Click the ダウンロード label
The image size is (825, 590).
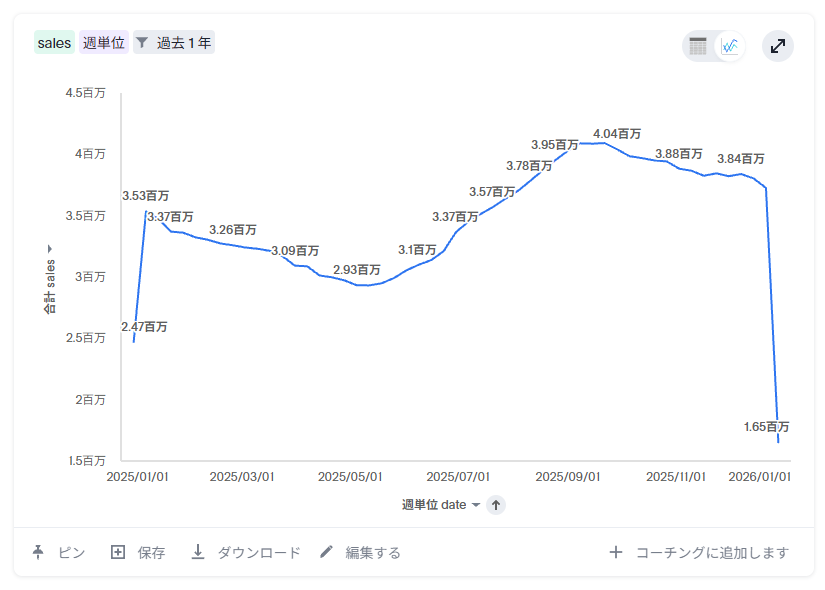[259, 552]
